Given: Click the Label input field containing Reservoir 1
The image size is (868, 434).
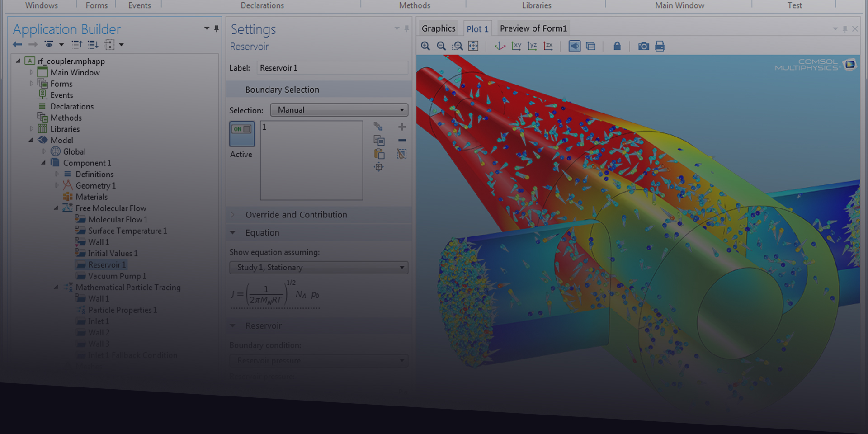Looking at the screenshot, I should [x=332, y=68].
